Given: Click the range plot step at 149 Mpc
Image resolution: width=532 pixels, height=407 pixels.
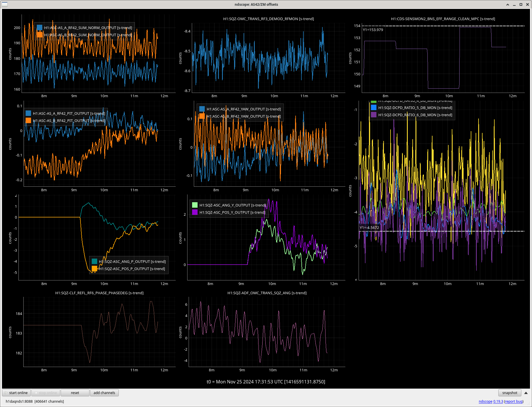Looking at the screenshot, I should pos(443,88).
